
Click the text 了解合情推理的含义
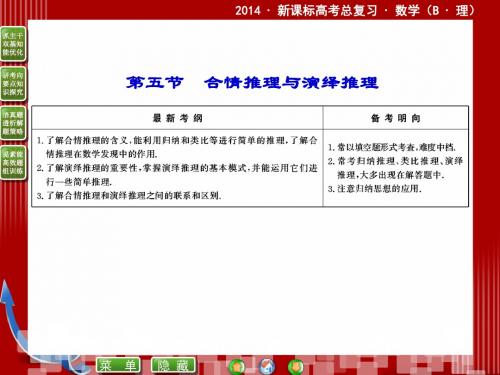87,140
